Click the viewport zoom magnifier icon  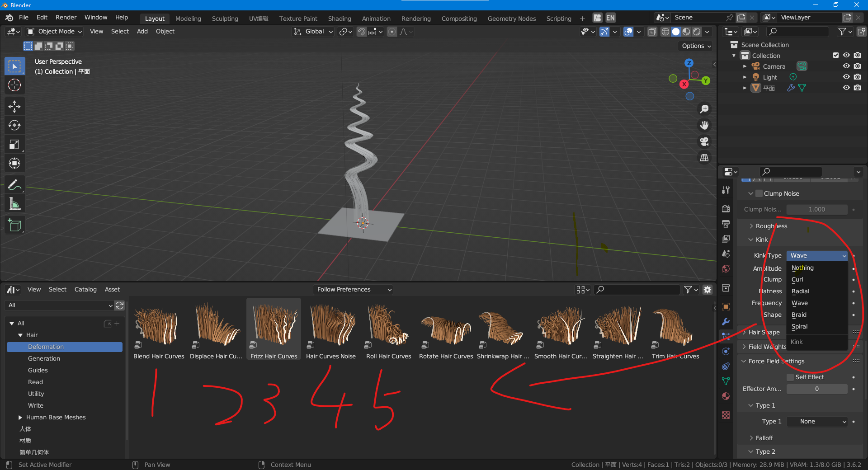click(x=704, y=109)
